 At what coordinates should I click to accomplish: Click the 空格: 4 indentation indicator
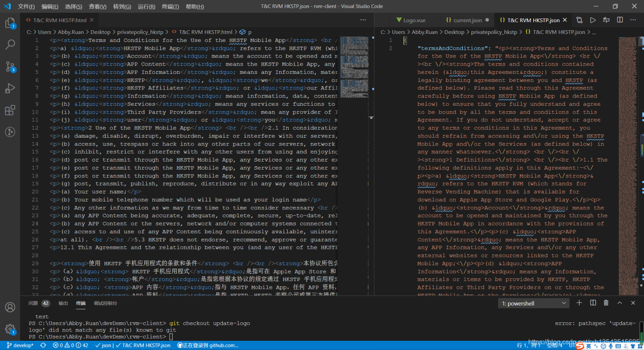coord(555,345)
